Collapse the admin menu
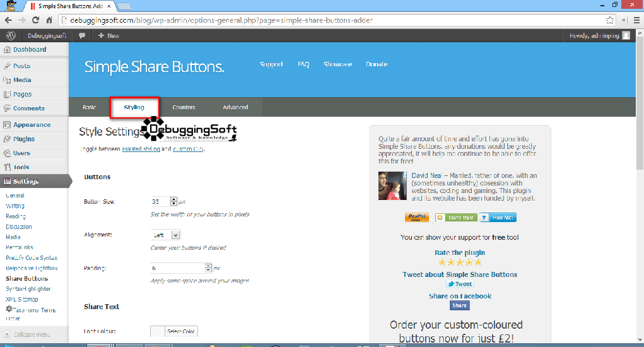Image resolution: width=644 pixels, height=347 pixels. pos(27,334)
